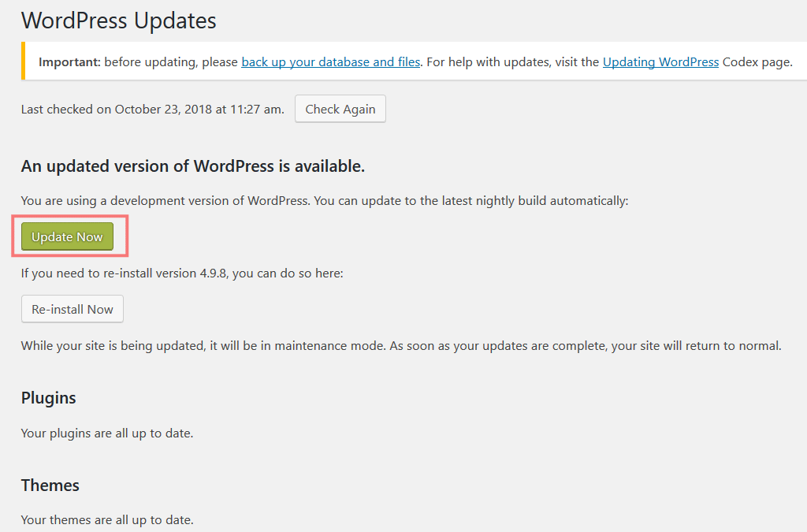The width and height of the screenshot is (807, 532).
Task: Click the green Update Now button
Action: click(67, 236)
